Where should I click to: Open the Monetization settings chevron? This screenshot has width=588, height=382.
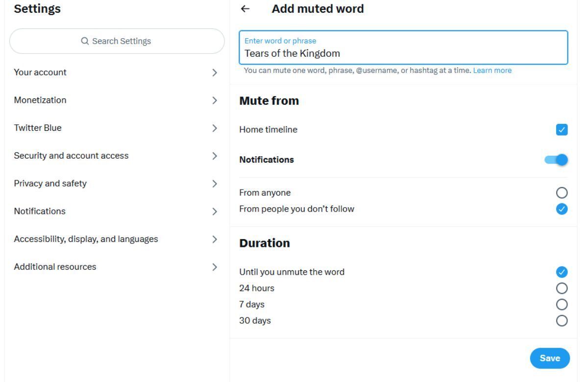[x=214, y=100]
